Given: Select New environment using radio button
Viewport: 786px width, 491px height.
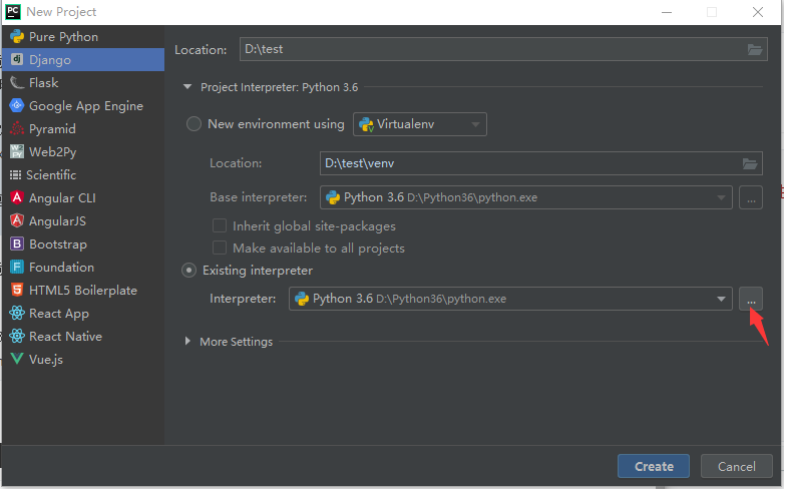Looking at the screenshot, I should tap(194, 124).
